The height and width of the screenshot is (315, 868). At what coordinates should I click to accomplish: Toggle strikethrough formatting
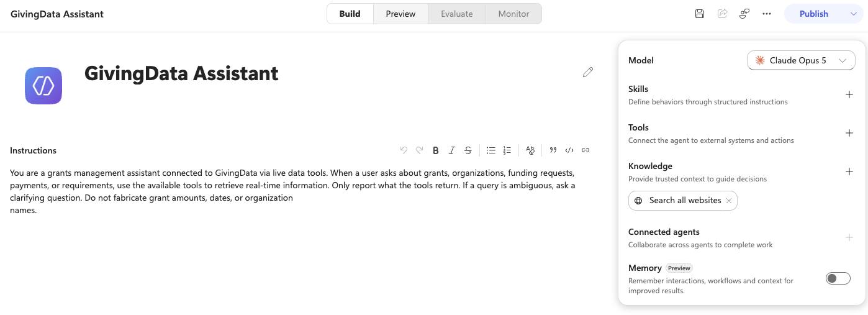tap(468, 150)
